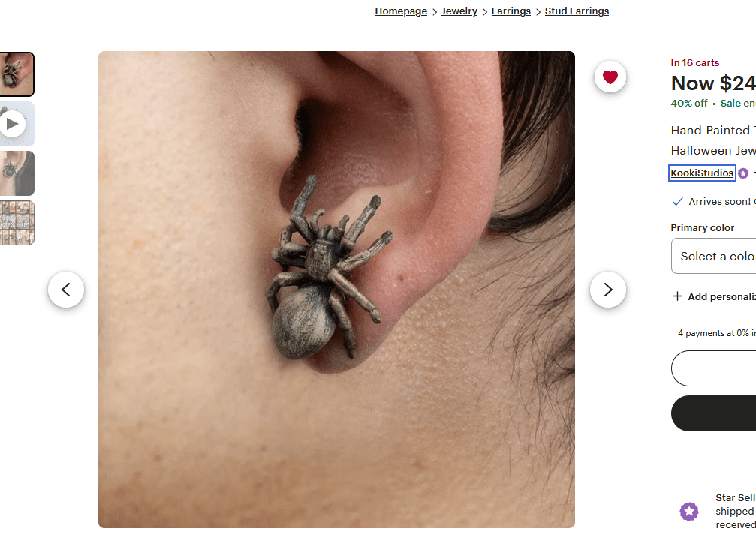This screenshot has width=756, height=550.
Task: Toggle the red heart favorite button
Action: pos(610,77)
